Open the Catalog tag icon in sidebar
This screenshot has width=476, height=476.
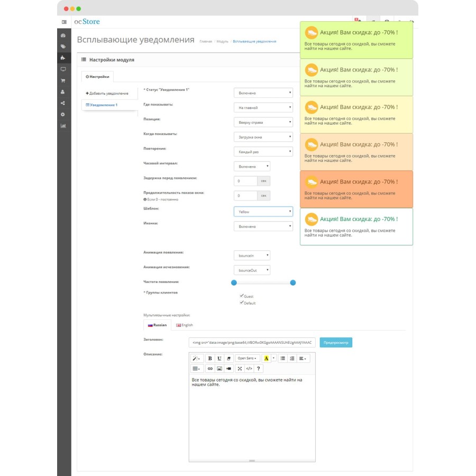tap(63, 47)
